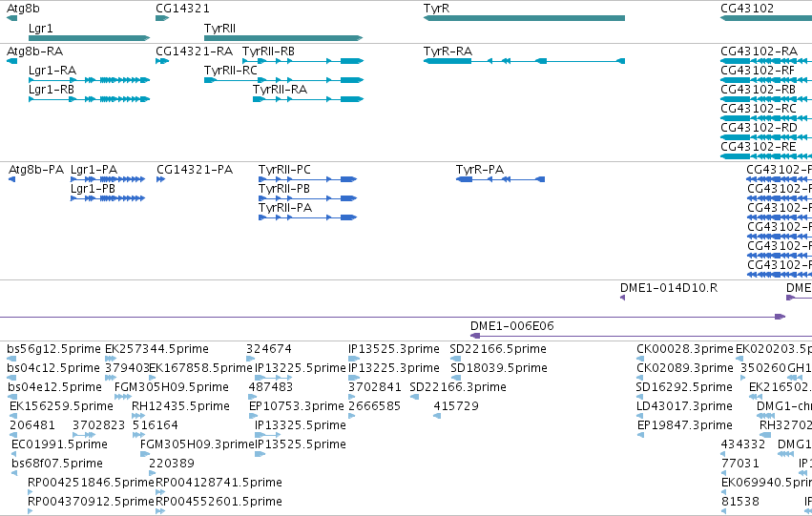Screen dimensions: 812x516
Task: Click the bs04e12.5prime EST label
Action: tap(55, 387)
